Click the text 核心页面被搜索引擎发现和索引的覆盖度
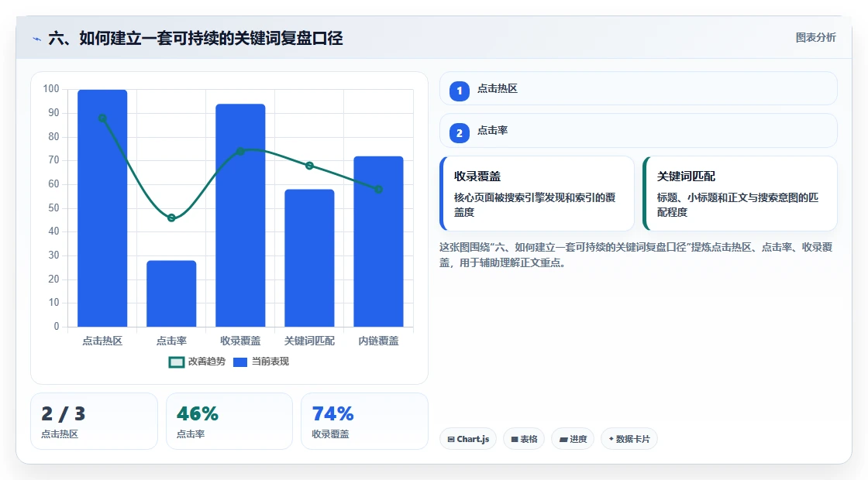 coord(535,204)
